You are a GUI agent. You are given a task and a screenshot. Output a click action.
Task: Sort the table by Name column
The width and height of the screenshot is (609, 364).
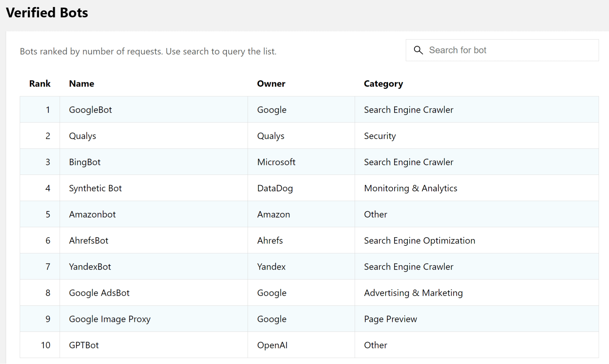pos(81,83)
